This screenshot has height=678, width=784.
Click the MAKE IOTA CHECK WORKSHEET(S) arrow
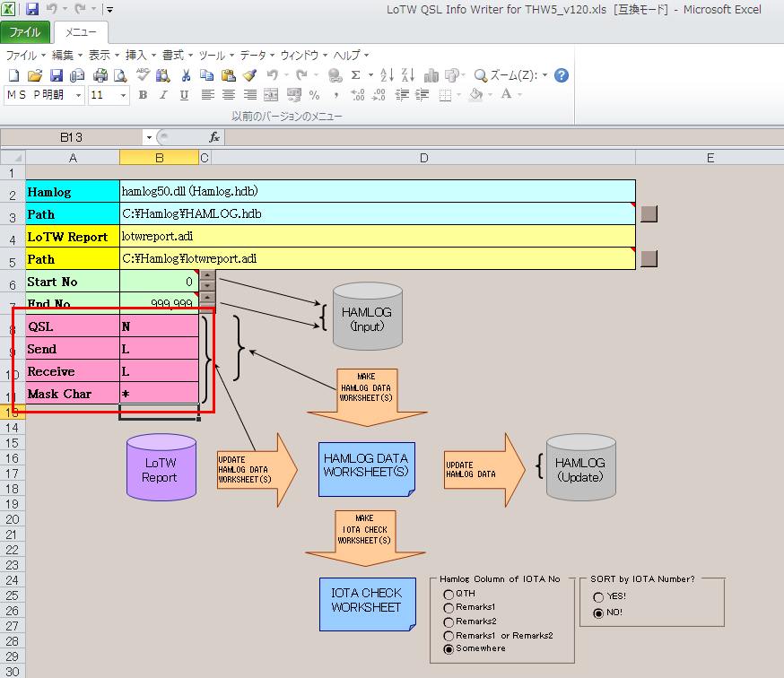[x=365, y=536]
